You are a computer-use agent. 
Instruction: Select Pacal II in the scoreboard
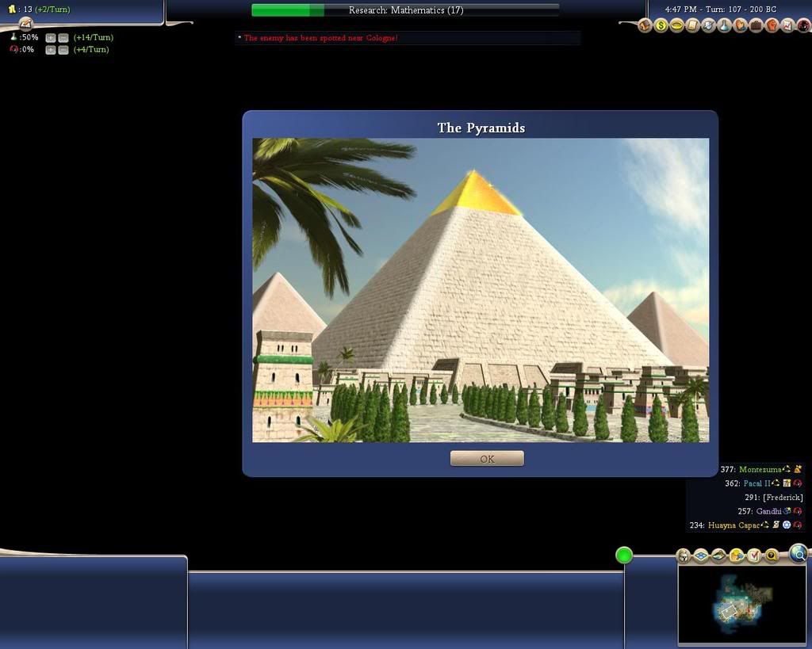(x=756, y=483)
